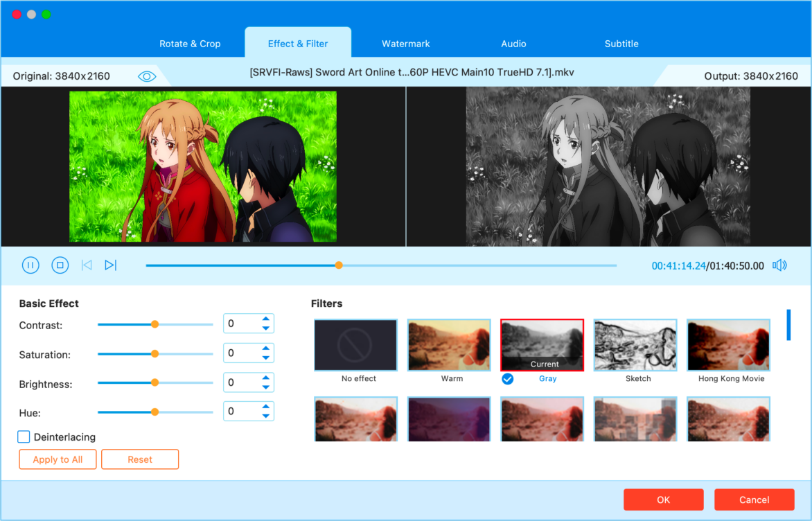This screenshot has height=521, width=812.
Task: Decrease Hue value with down arrow
Action: point(265,416)
